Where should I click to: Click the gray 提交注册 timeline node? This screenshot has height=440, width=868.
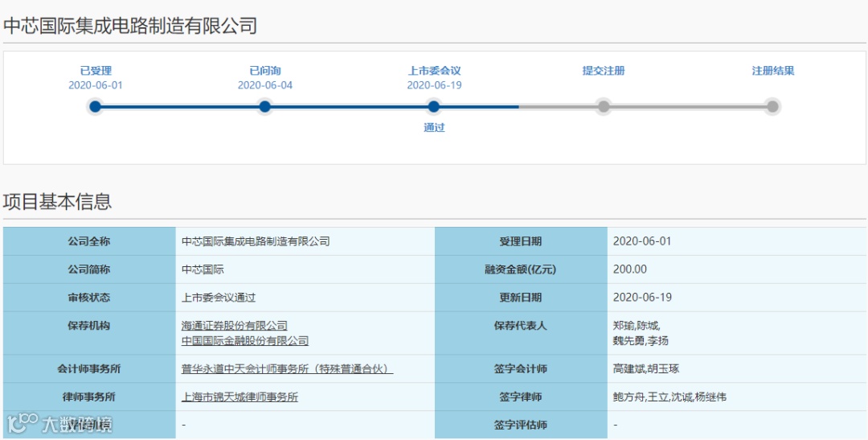(x=604, y=106)
